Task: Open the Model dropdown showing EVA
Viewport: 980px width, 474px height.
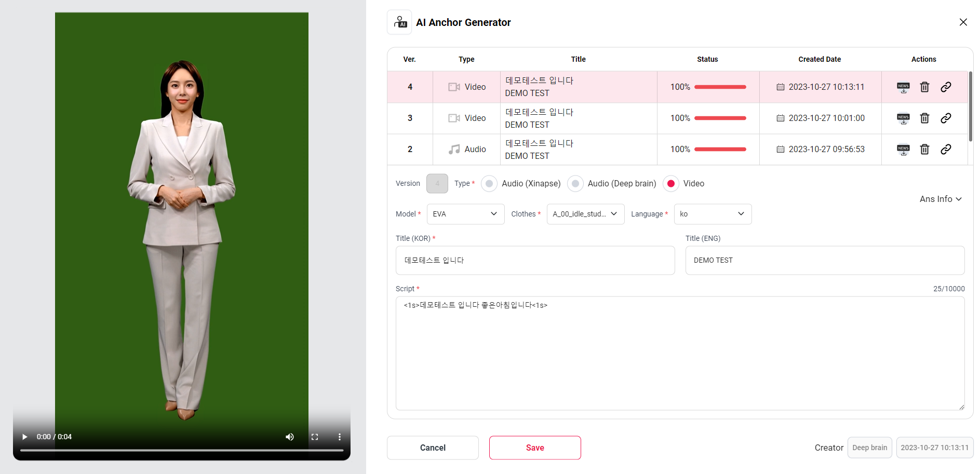Action: [x=465, y=214]
